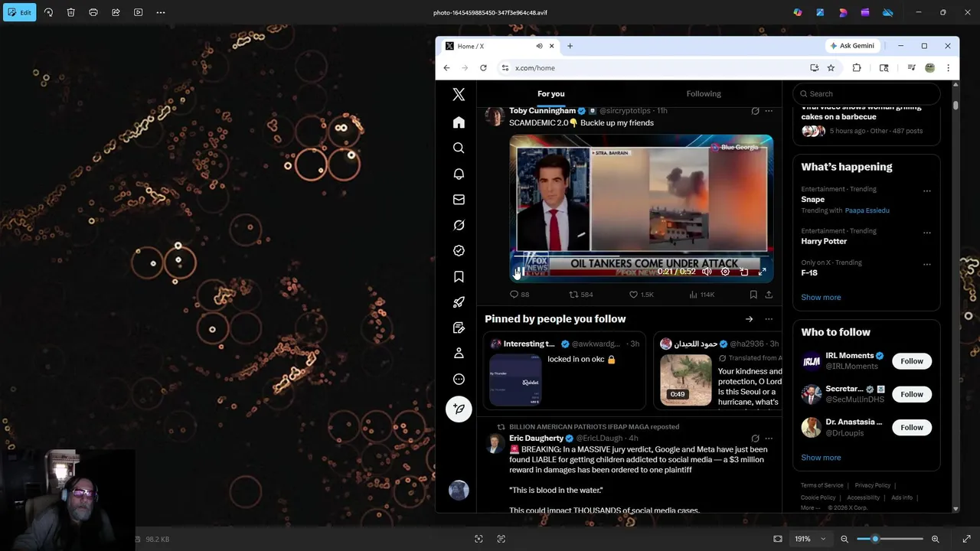Open the Edit tool in Photos viewer

point(19,12)
